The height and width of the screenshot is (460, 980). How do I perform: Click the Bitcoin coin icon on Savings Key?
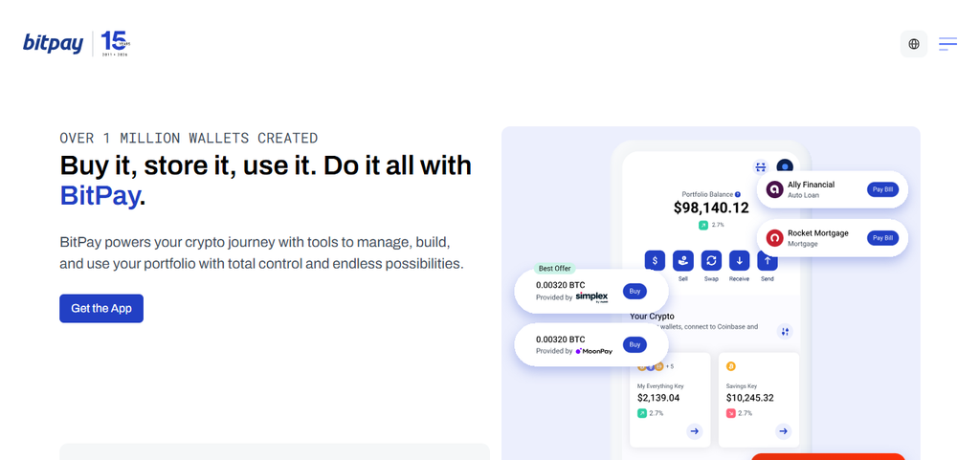tap(730, 366)
